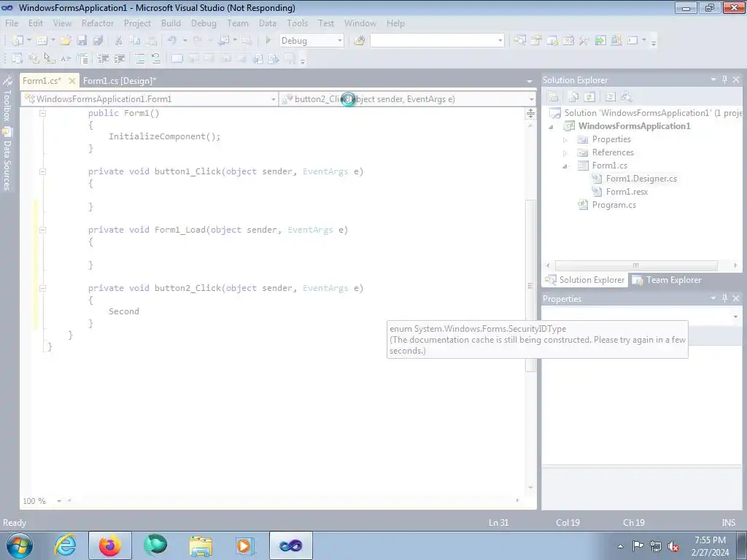This screenshot has height=560, width=747.
Task: Click the Toggle Bookmark icon
Action: pos(177,58)
